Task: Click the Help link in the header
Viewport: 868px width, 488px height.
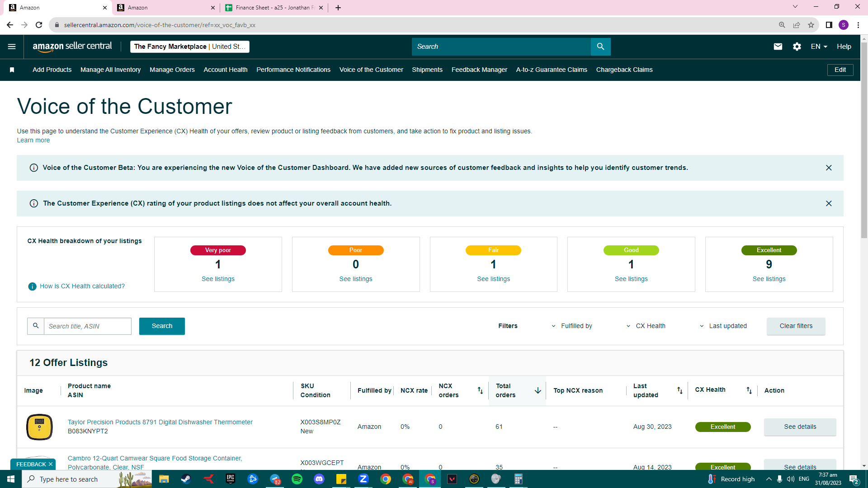Action: tap(844, 47)
